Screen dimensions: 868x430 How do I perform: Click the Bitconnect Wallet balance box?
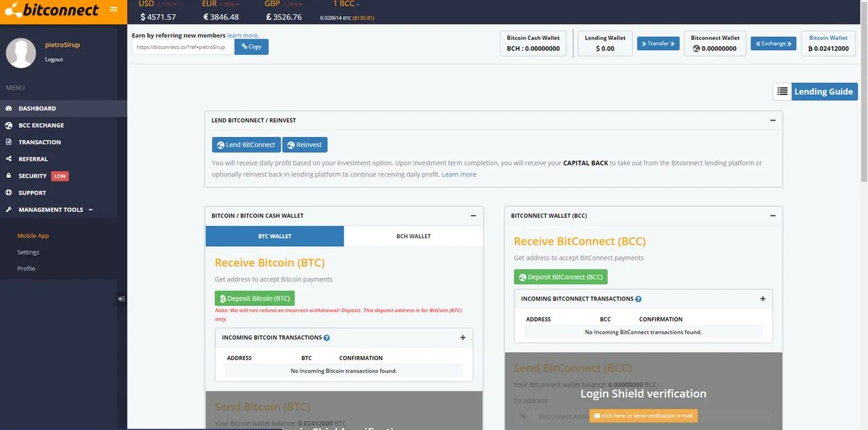[715, 43]
